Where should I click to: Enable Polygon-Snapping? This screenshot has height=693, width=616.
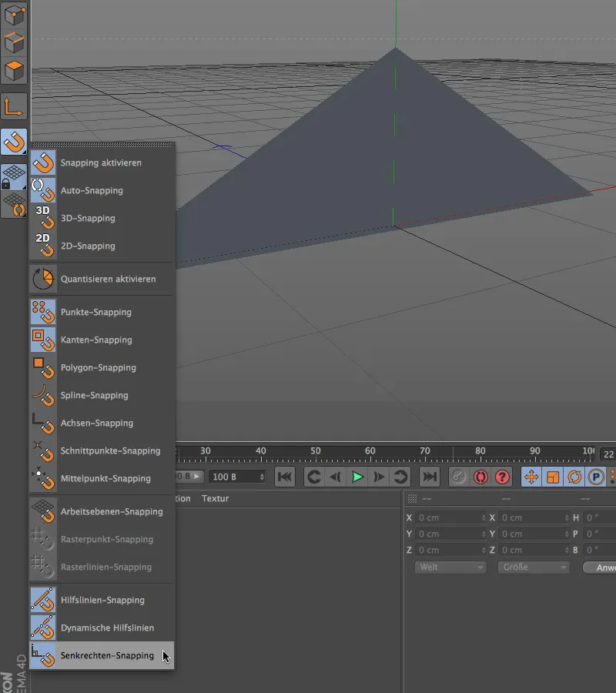click(x=102, y=368)
